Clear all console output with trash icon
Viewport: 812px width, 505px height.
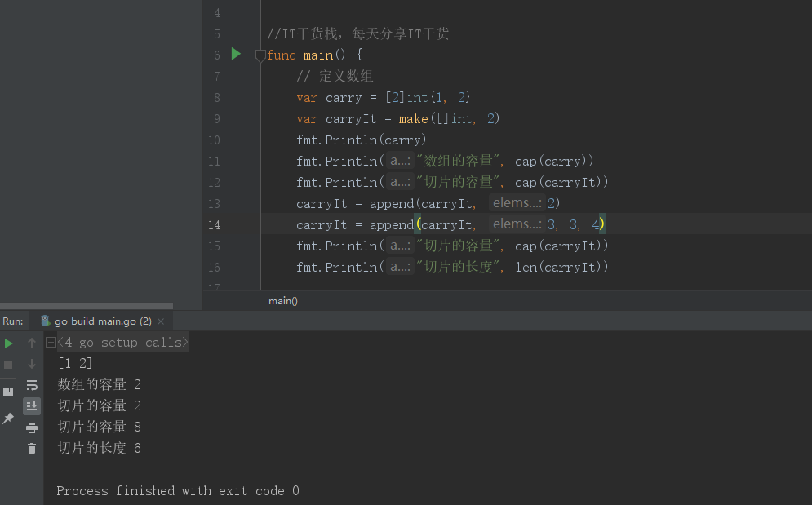(32, 450)
